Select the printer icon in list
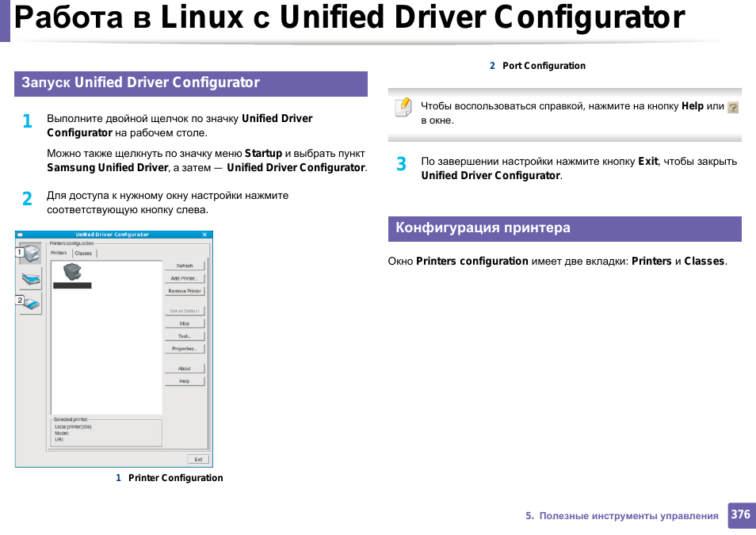Image resolution: width=756 pixels, height=535 pixels. click(72, 272)
